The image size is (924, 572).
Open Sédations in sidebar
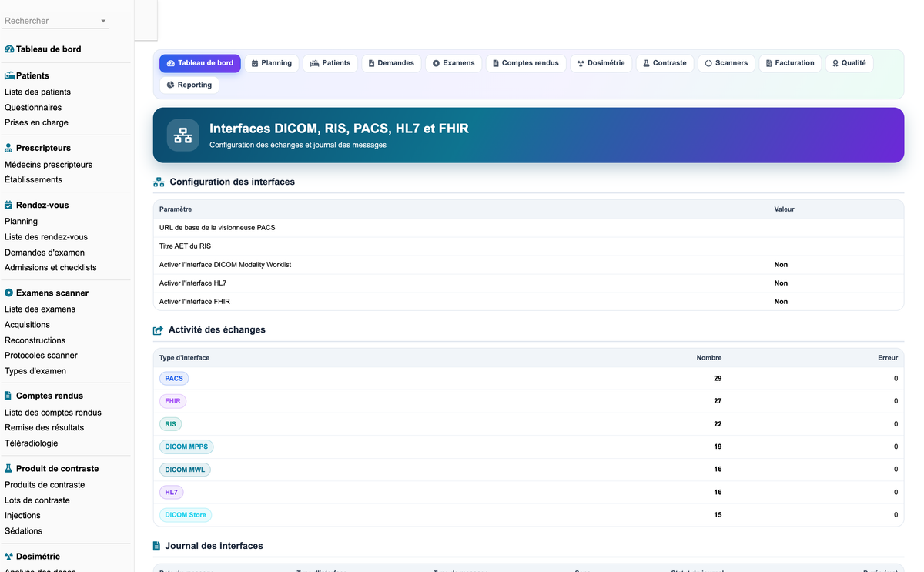tap(23, 531)
